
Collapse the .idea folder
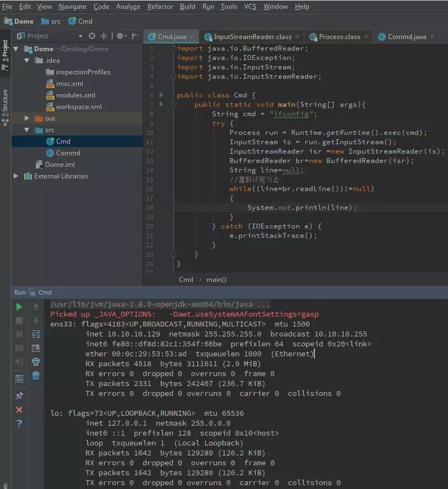click(x=27, y=60)
